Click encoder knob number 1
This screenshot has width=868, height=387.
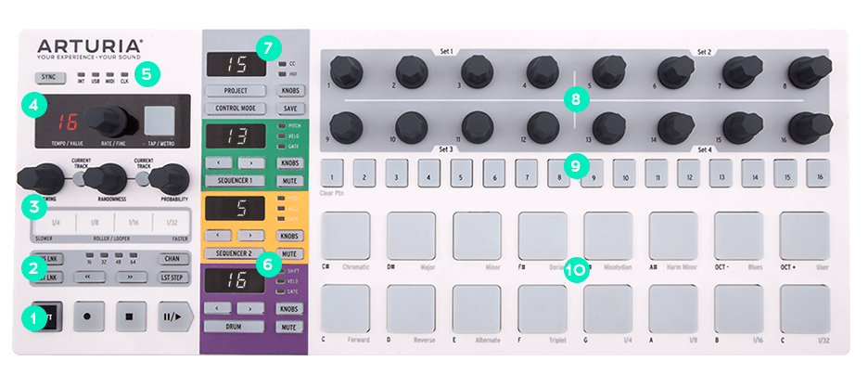click(x=344, y=69)
